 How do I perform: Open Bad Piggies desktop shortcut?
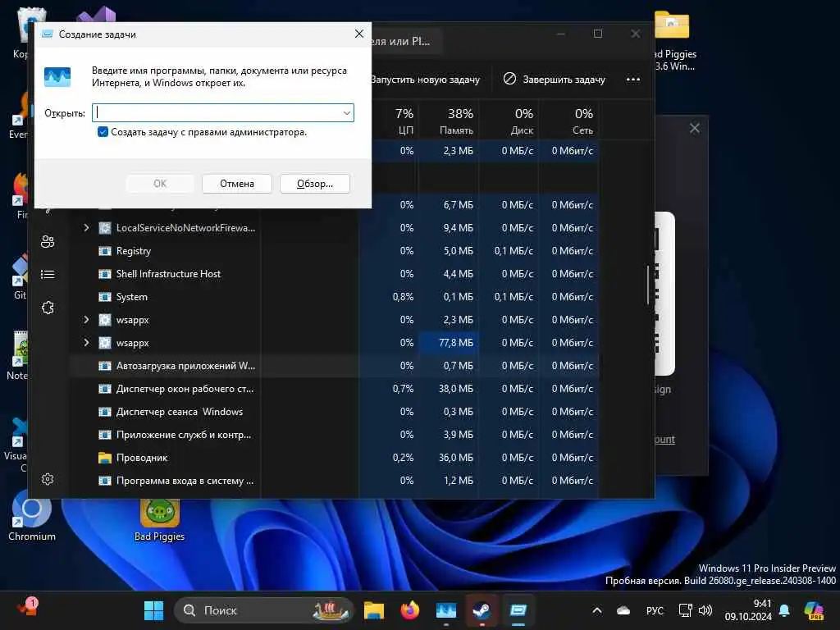[x=159, y=519]
